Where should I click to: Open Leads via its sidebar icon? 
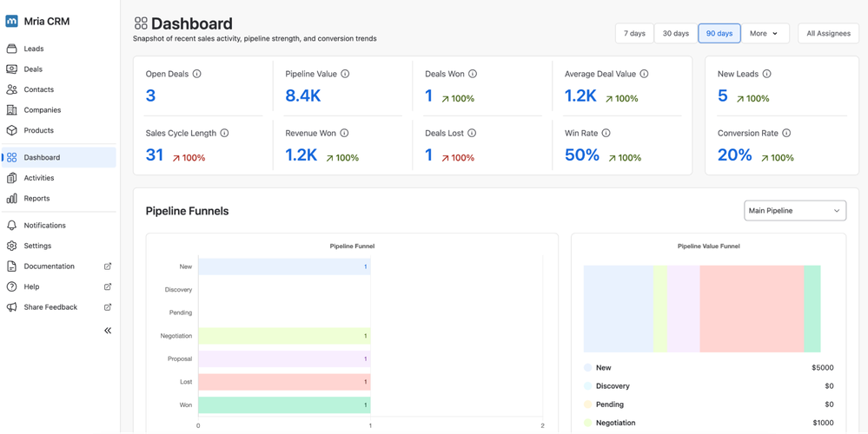click(11, 49)
